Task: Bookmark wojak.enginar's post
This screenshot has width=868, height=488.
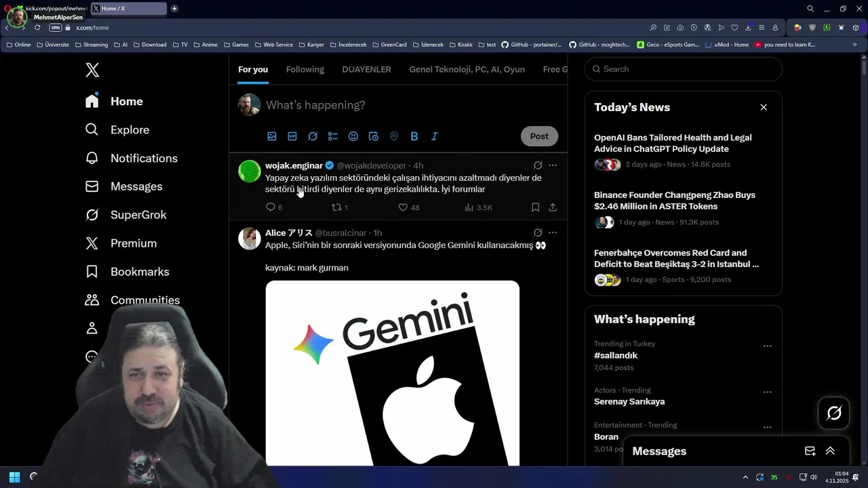Action: [535, 207]
